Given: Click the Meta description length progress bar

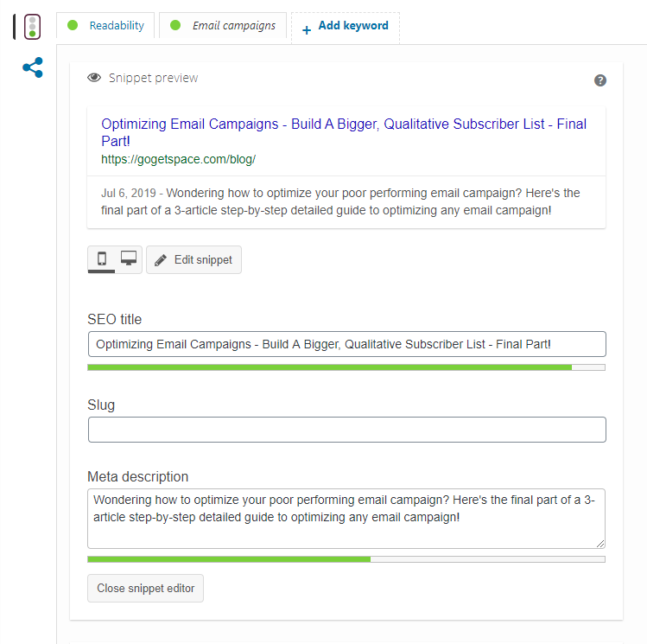Looking at the screenshot, I should coord(346,559).
